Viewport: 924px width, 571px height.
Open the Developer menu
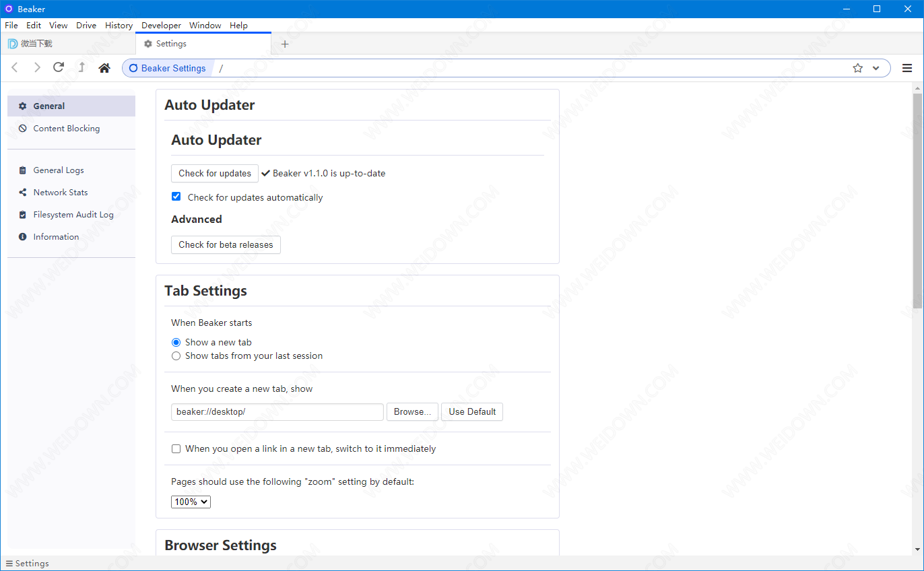coord(161,25)
